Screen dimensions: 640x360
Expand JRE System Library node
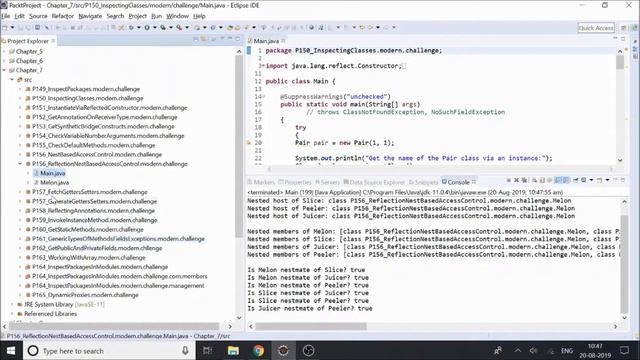[12, 304]
